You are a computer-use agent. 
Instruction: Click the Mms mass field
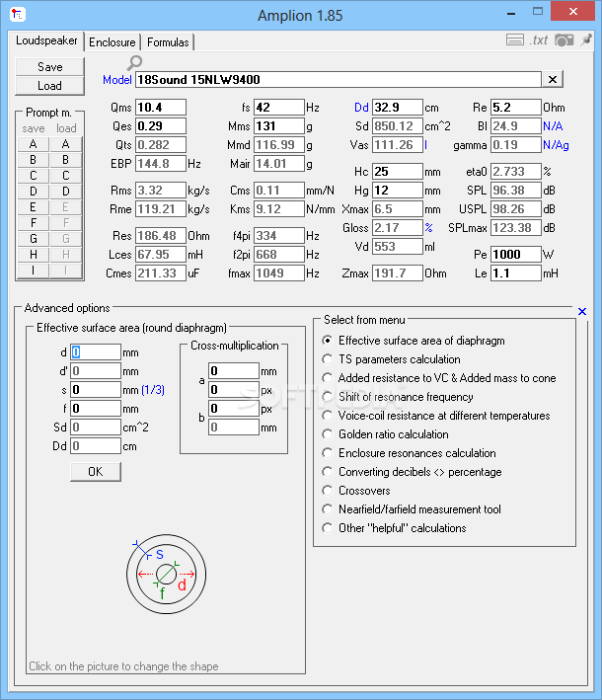coord(279,126)
